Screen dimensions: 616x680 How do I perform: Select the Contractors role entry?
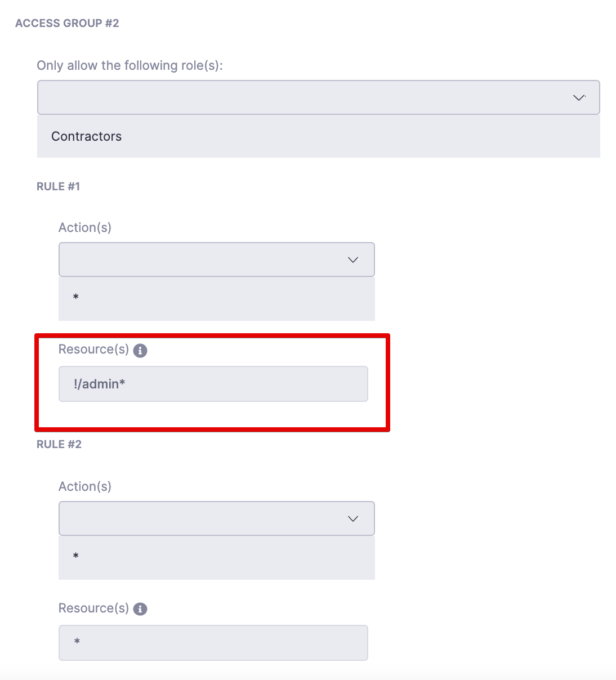(87, 136)
